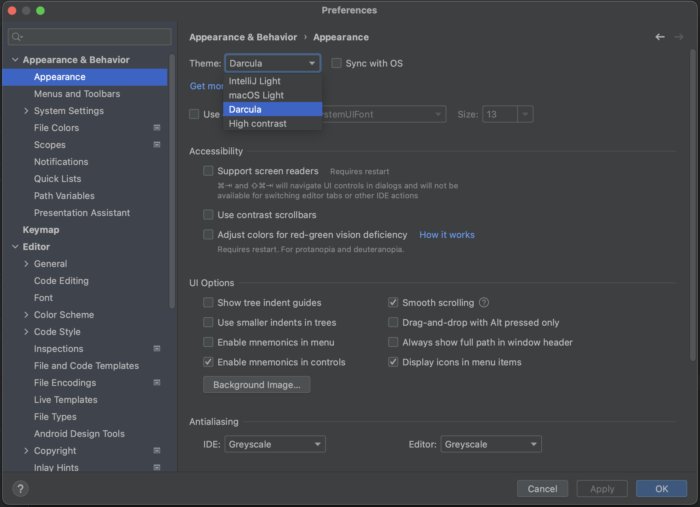Click the Smooth scrolling help icon
The width and height of the screenshot is (700, 507).
[x=484, y=303]
